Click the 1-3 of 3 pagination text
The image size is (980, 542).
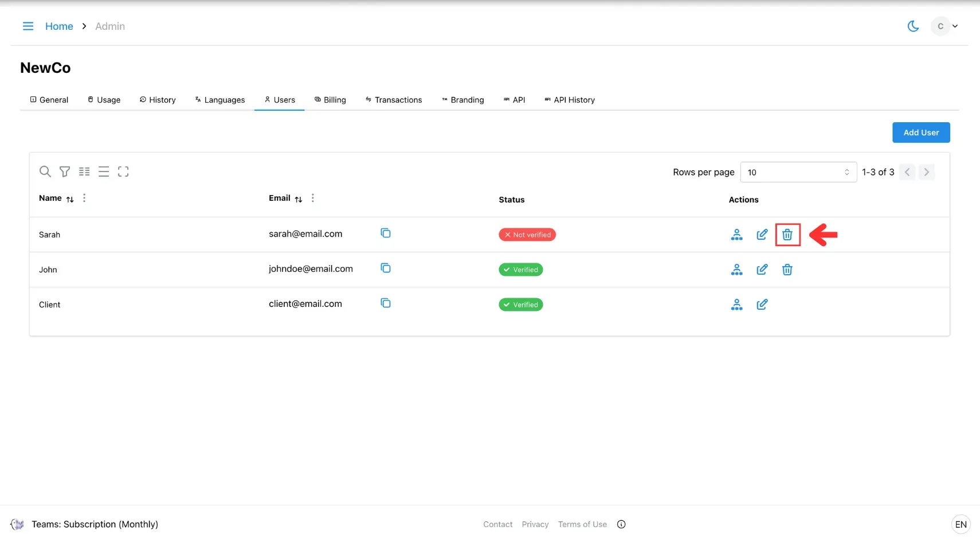[878, 172]
